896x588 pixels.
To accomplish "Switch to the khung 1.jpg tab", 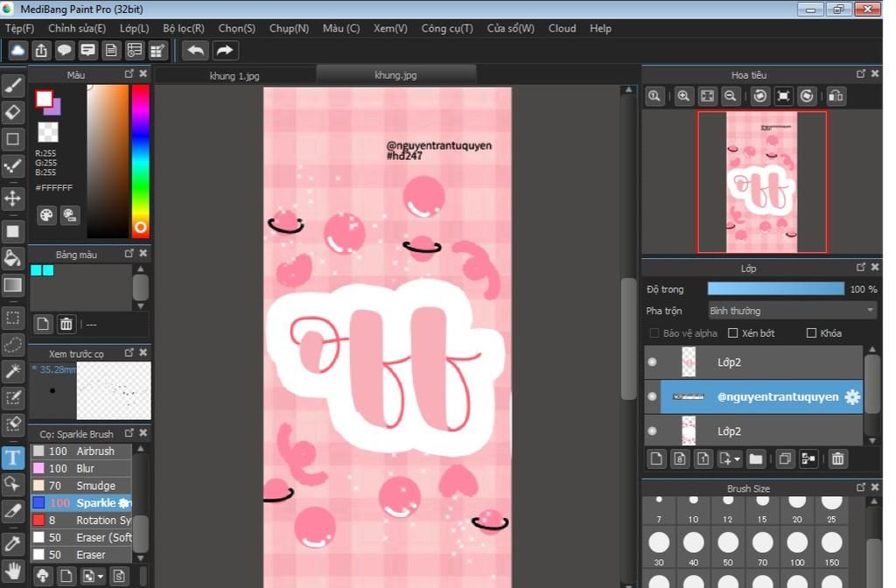I will pyautogui.click(x=234, y=76).
